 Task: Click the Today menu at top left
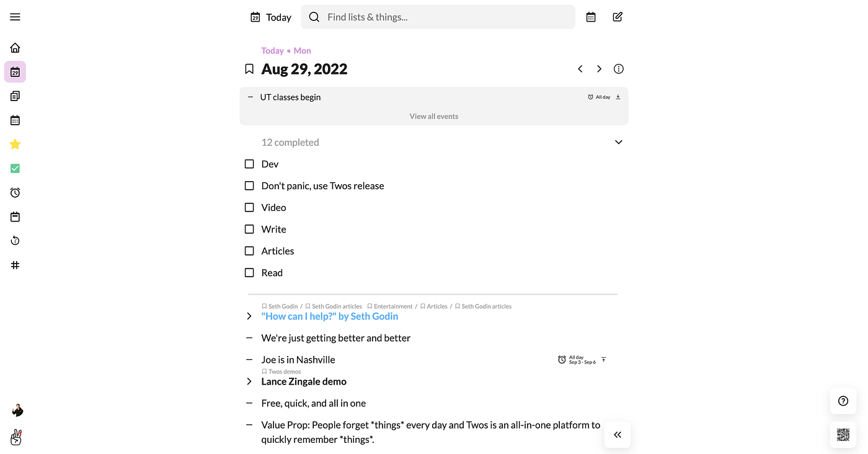(x=270, y=17)
